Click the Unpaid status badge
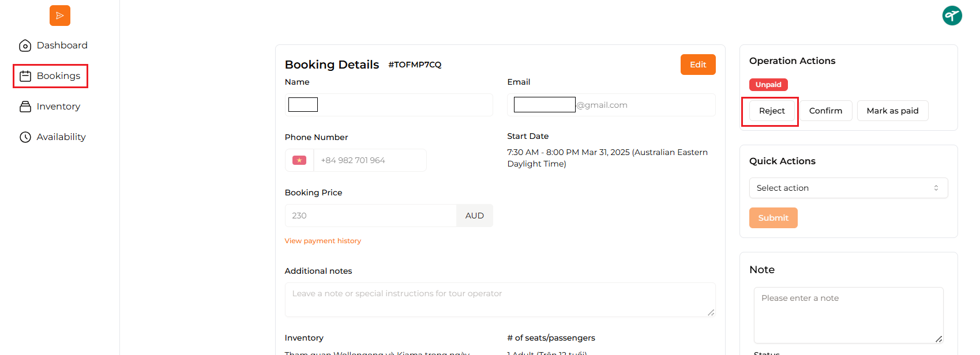The image size is (980, 355). [768, 85]
